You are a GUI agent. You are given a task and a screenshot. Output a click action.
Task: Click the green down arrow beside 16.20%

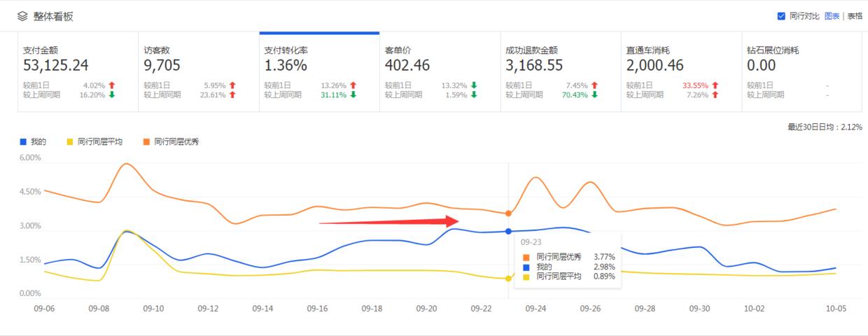[x=111, y=94]
